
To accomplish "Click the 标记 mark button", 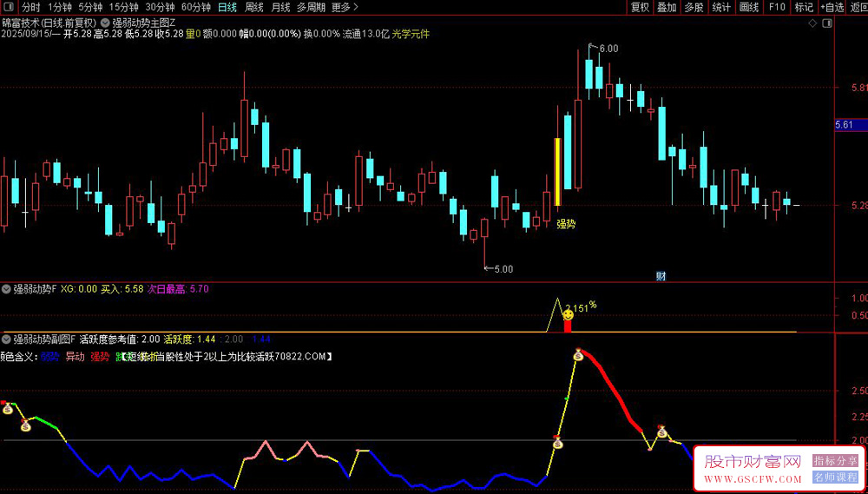I will 804,7.
